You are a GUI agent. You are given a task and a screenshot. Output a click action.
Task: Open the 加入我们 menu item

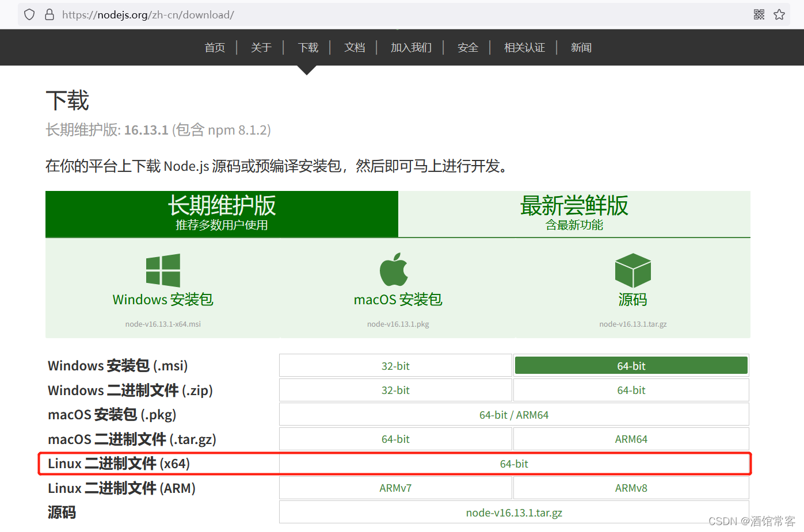pyautogui.click(x=411, y=47)
